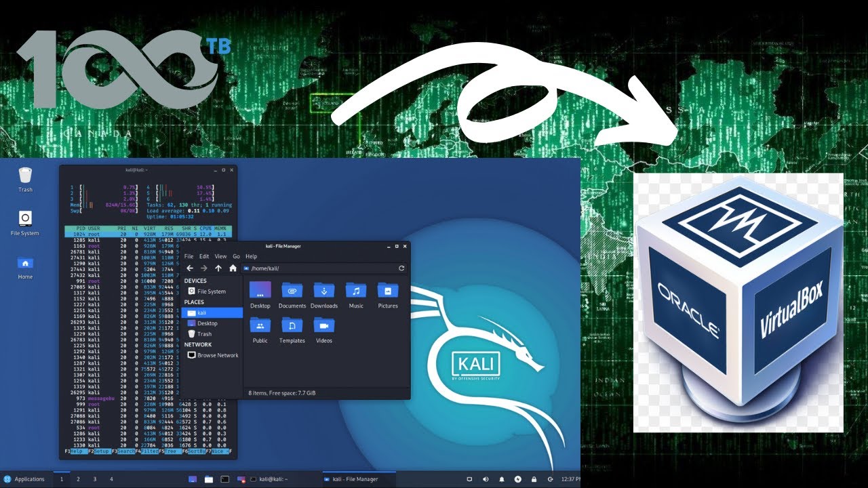Go to home folder via house icon
This screenshot has width=868, height=488.
233,268
